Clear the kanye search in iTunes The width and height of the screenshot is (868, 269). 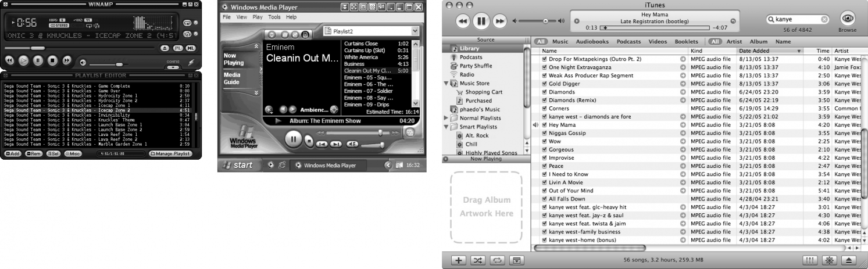pyautogui.click(x=824, y=19)
